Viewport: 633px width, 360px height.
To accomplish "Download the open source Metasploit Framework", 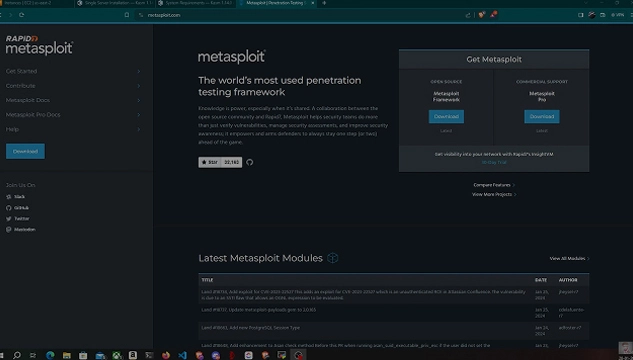I will click(446, 117).
